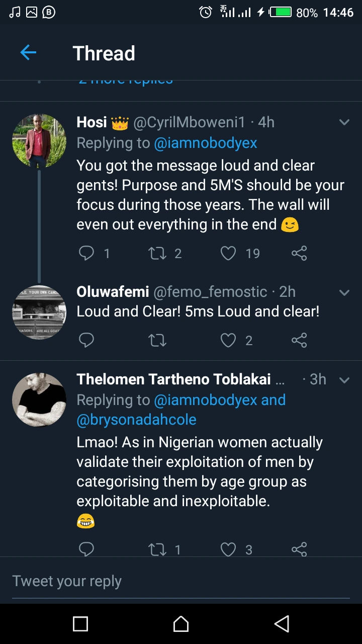Open the @iamnobodyex mention in Hosi's reply
Viewport: 362px width, 644px height.
tap(205, 143)
